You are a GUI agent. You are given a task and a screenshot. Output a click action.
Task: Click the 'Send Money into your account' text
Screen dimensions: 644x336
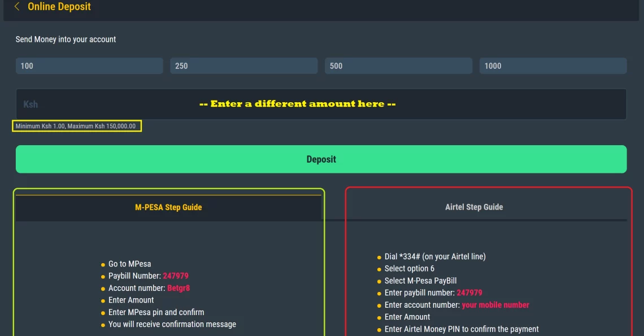66,40
